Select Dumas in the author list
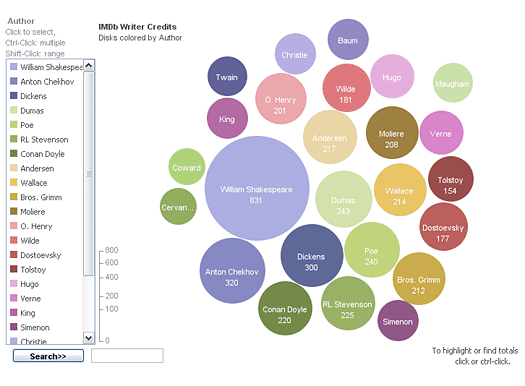 pyautogui.click(x=27, y=110)
